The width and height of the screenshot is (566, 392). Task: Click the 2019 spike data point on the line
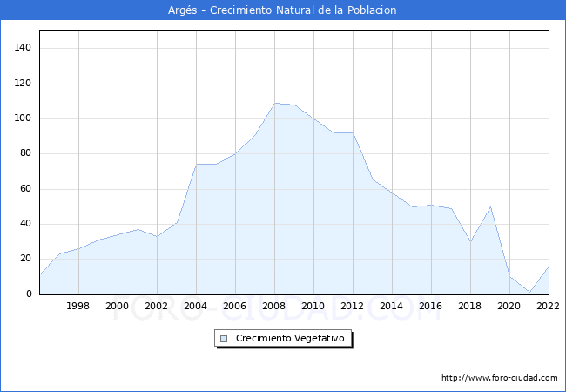pyautogui.click(x=490, y=206)
